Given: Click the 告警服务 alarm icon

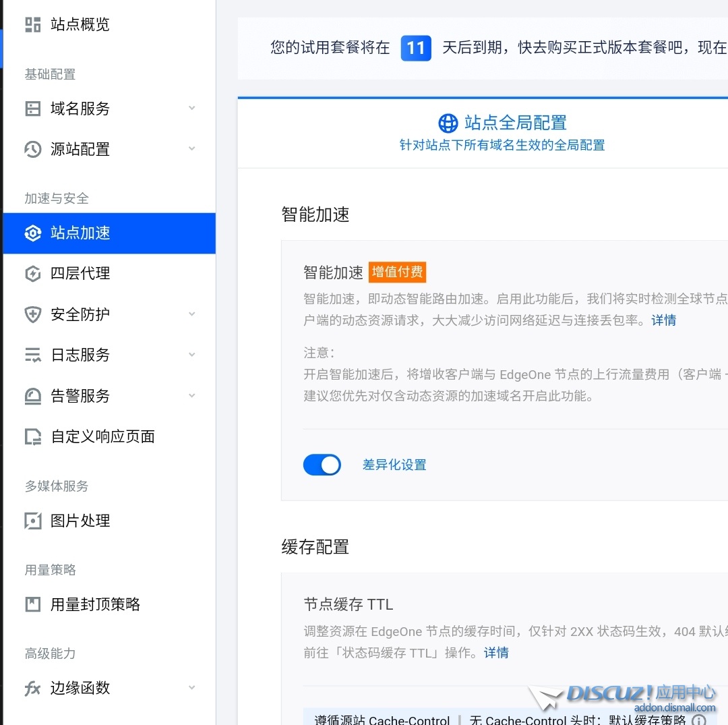Looking at the screenshot, I should pyautogui.click(x=32, y=396).
